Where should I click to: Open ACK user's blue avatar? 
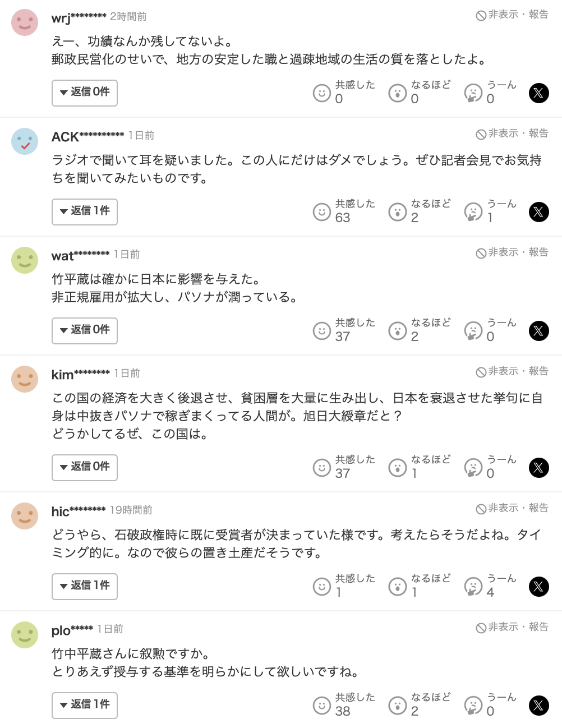(x=25, y=141)
